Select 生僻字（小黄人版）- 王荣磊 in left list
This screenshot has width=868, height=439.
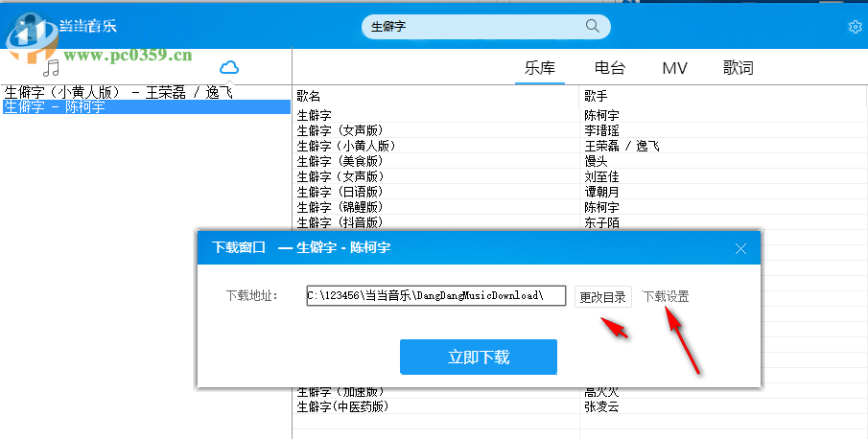146,92
